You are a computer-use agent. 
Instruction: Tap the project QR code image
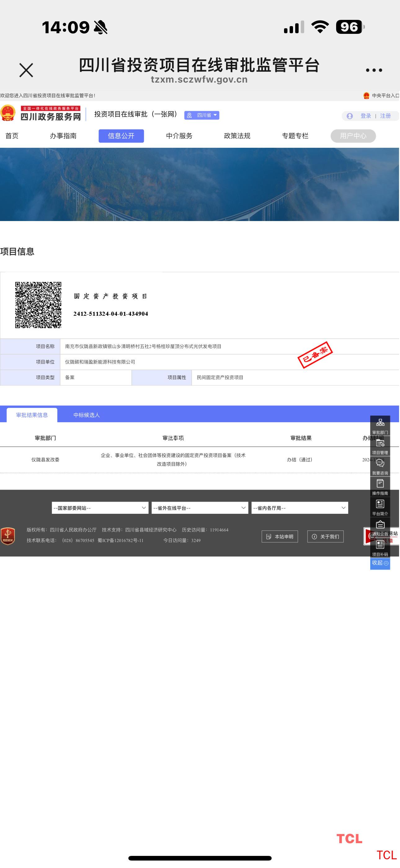38,305
